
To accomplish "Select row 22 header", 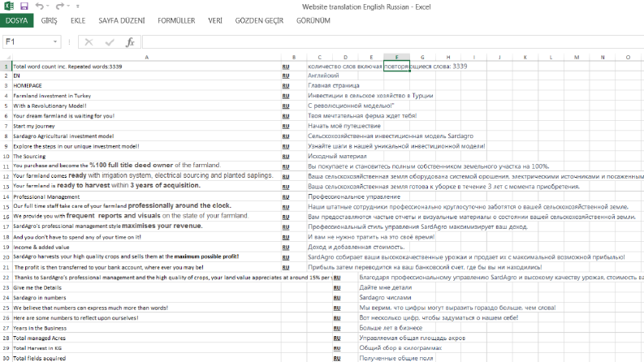I will coord(6,278).
